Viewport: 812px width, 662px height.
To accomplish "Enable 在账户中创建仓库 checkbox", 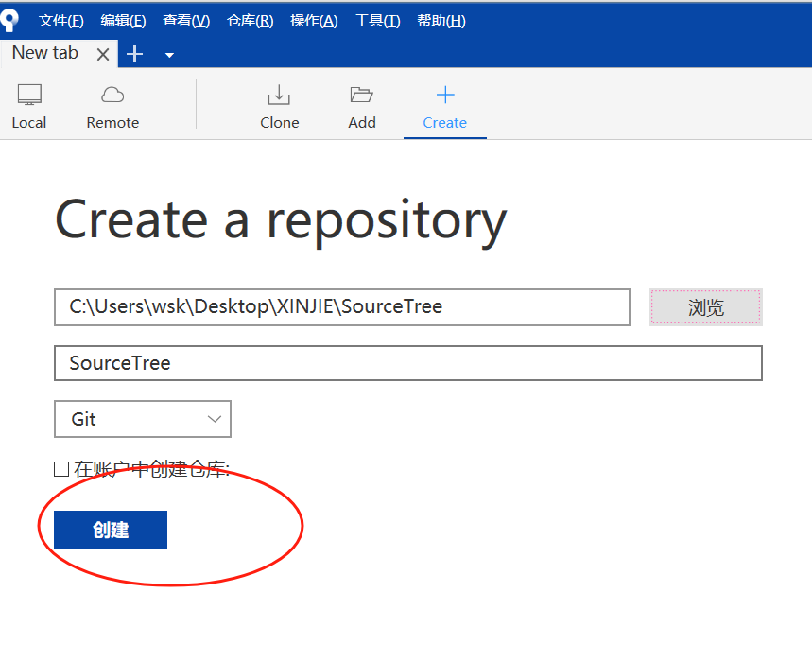I will click(61, 469).
